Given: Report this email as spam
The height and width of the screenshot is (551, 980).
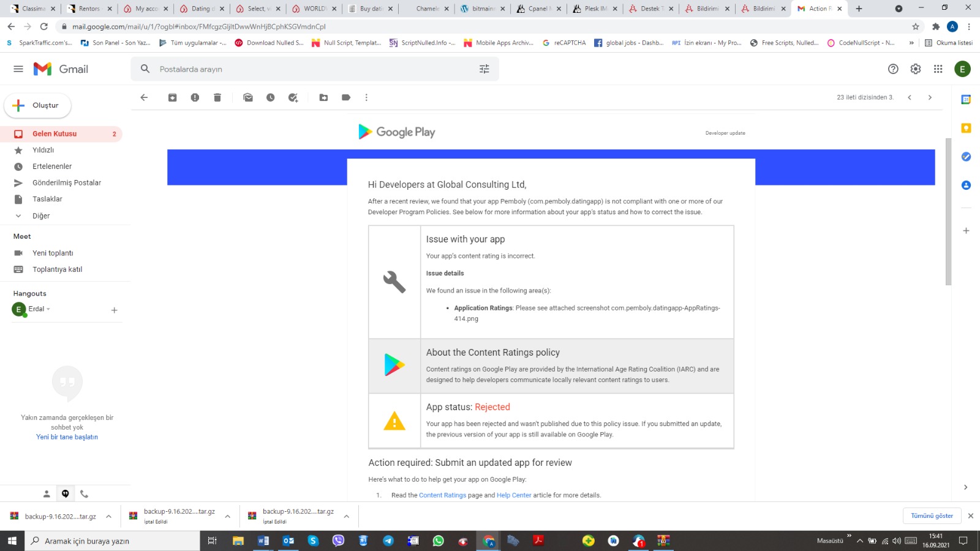Looking at the screenshot, I should (x=195, y=97).
